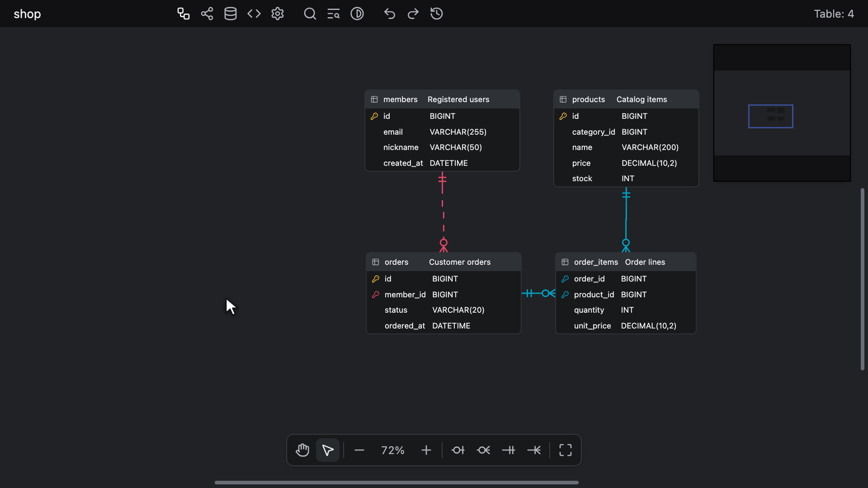This screenshot has height=488, width=868.
Task: Select the order_items table header
Action: (x=626, y=262)
